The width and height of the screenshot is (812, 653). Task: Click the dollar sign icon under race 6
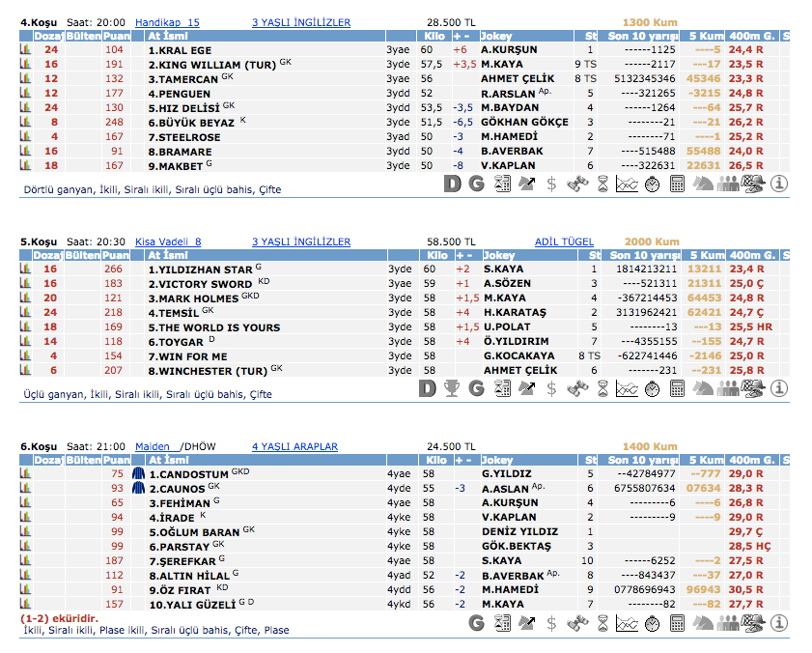pyautogui.click(x=551, y=623)
